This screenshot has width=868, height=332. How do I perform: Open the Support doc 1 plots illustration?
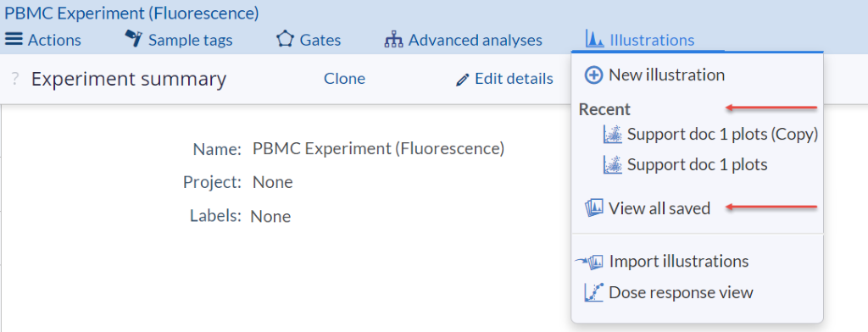tap(697, 165)
